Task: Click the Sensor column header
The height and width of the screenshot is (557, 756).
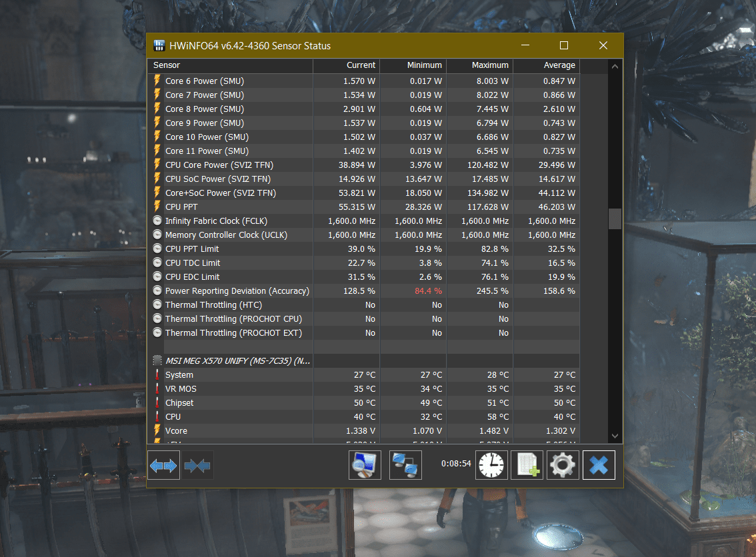Action: (231, 65)
